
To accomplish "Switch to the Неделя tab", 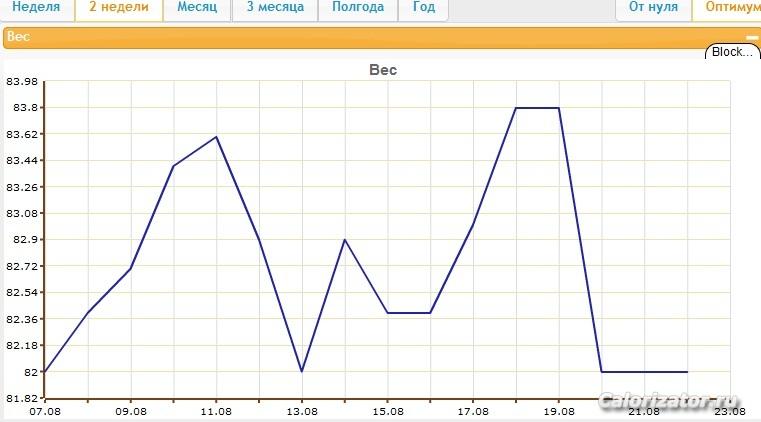I will click(37, 8).
